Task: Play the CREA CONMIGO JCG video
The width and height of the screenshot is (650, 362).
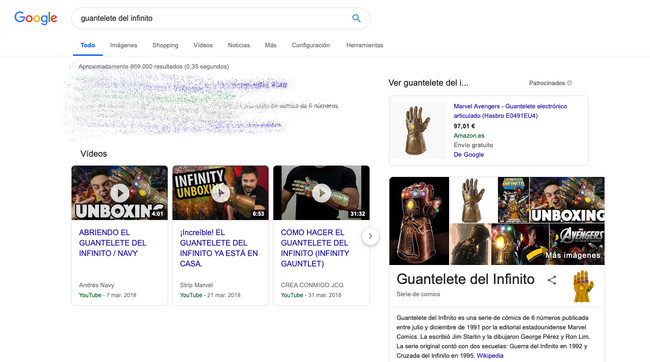Action: tap(321, 193)
